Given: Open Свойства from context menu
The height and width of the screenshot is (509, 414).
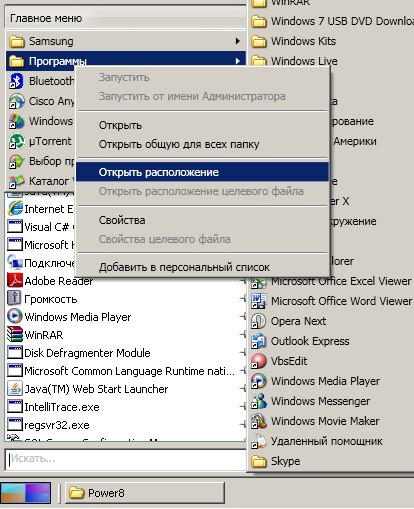Looking at the screenshot, I should pyautogui.click(x=202, y=220).
